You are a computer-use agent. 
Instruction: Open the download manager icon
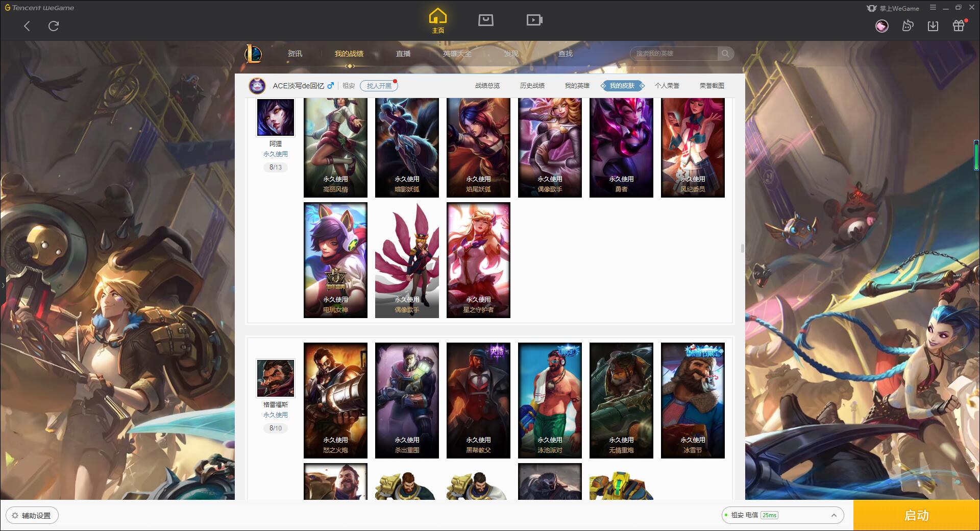coord(933,26)
